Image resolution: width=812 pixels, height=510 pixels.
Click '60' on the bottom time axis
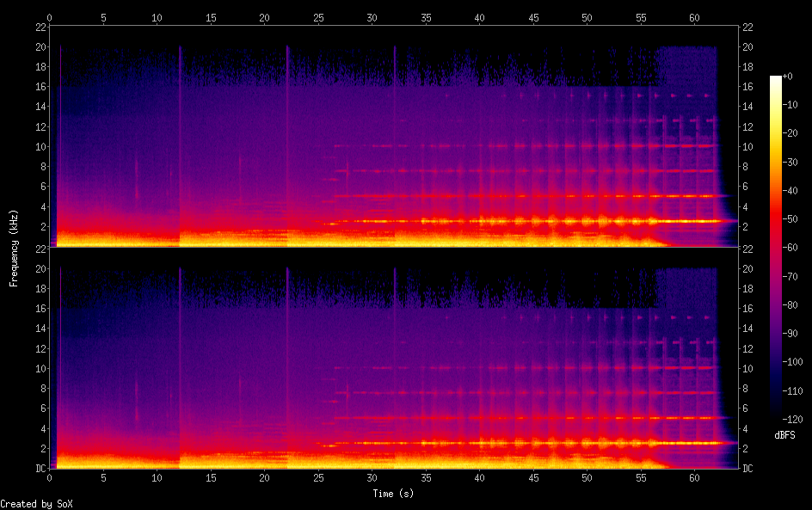point(694,478)
